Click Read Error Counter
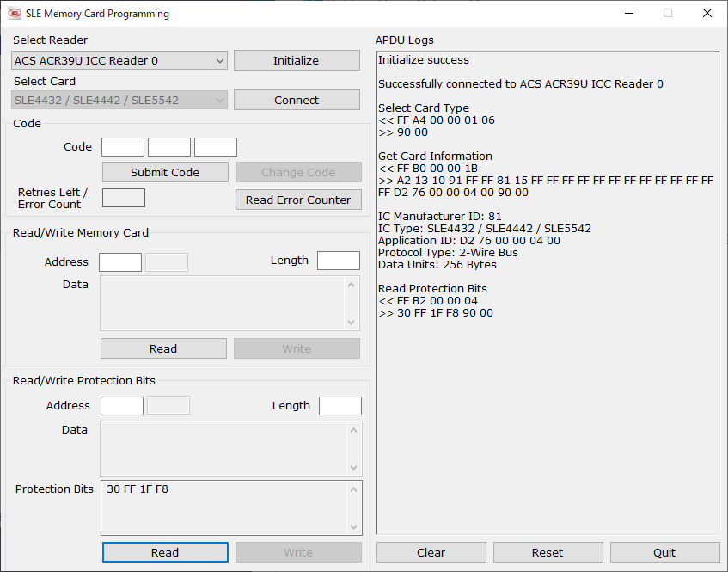The image size is (728, 572). pyautogui.click(x=298, y=200)
